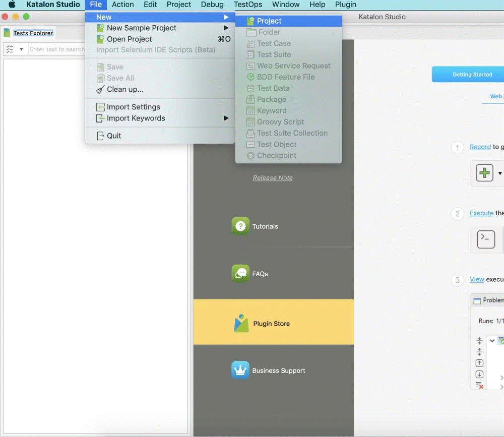This screenshot has width=504, height=437.
Task: Expand the New submenu arrow
Action: click(x=226, y=17)
